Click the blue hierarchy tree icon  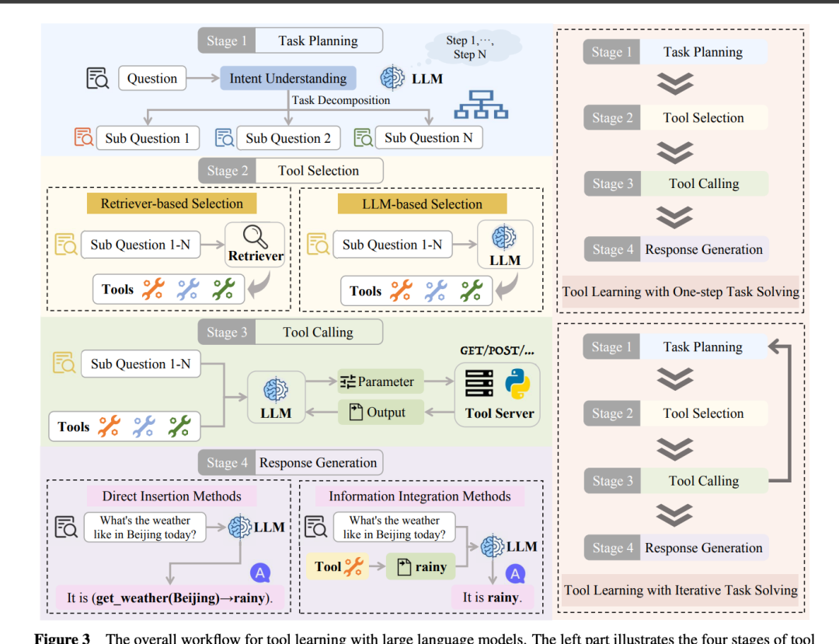481,104
